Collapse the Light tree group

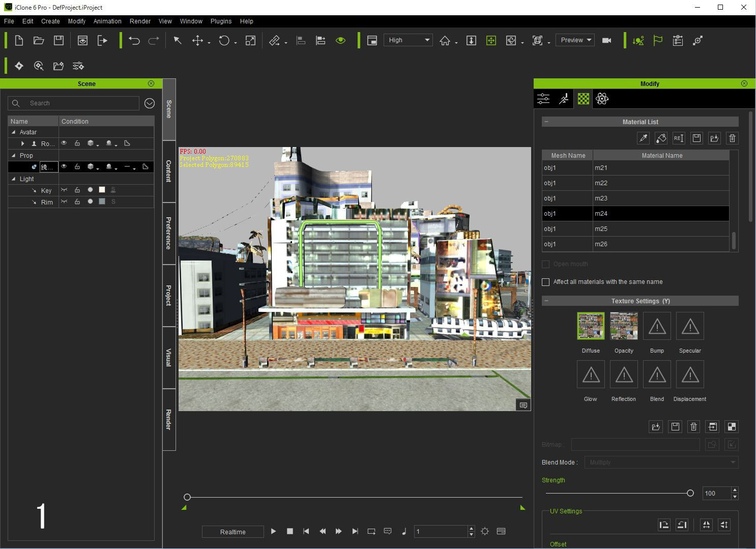click(x=14, y=179)
